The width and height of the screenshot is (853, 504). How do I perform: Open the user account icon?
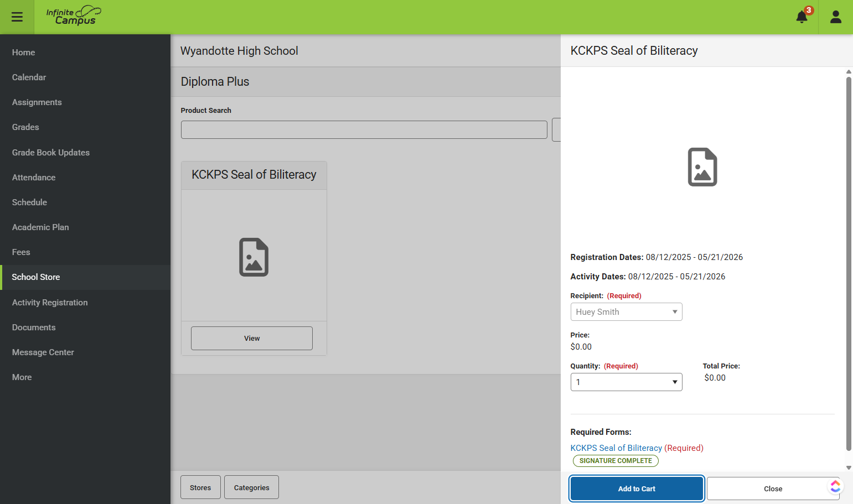pyautogui.click(x=836, y=17)
